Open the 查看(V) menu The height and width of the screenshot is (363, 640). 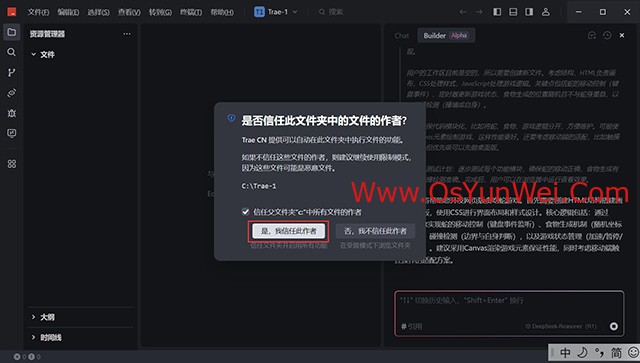129,12
